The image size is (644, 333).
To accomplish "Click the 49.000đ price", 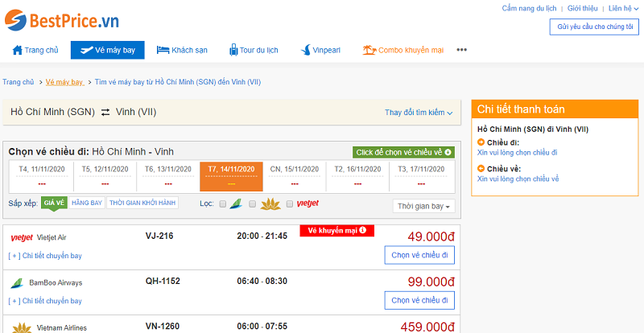I will tap(431, 236).
